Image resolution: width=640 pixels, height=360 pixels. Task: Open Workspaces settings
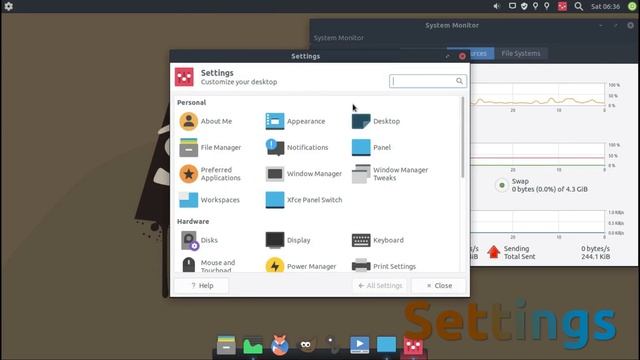[209, 200]
